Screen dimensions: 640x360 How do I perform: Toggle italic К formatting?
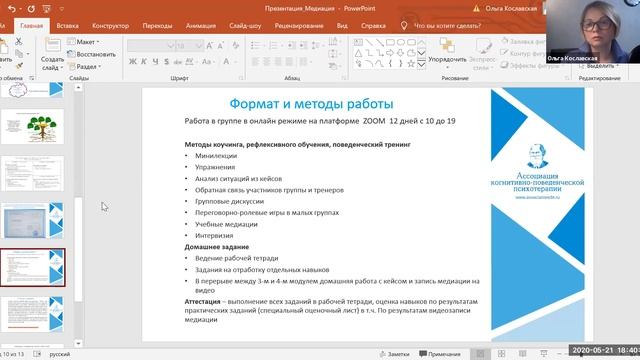point(144,62)
